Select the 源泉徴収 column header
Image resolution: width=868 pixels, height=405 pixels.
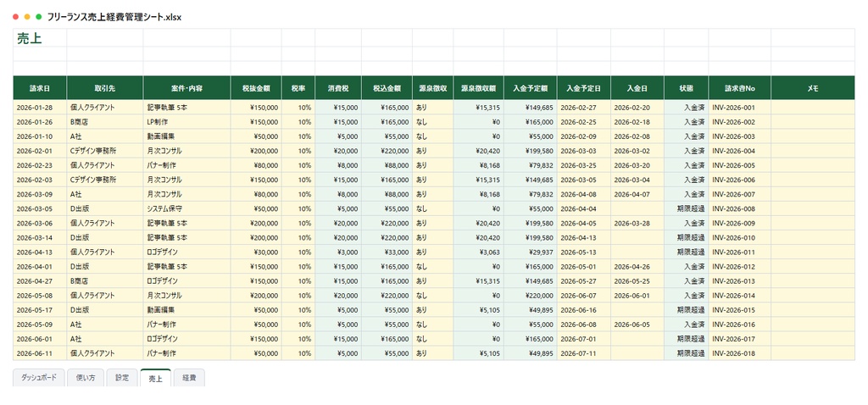coord(432,88)
